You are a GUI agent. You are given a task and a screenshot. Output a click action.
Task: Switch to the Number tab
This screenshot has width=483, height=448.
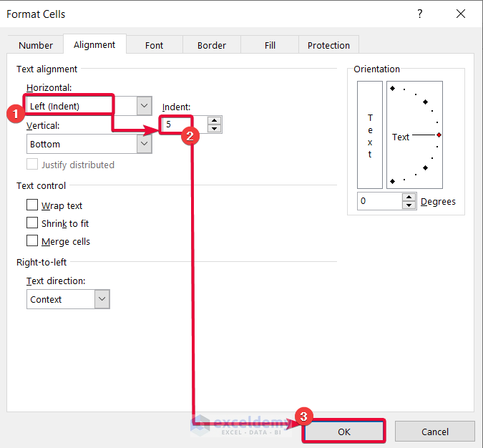click(36, 45)
